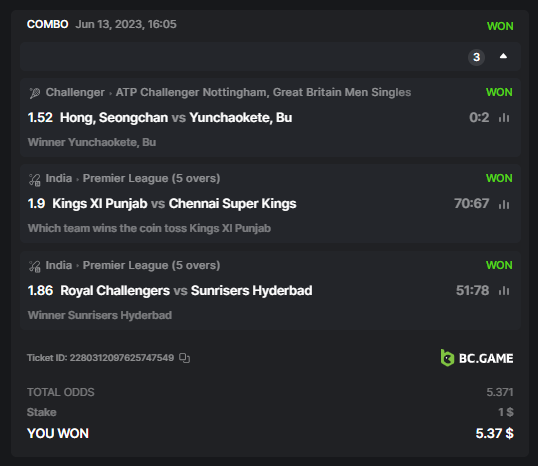538x466 pixels.
Task: Open statistics icon for Hong vs Yunchaokete match
Action: (x=504, y=118)
